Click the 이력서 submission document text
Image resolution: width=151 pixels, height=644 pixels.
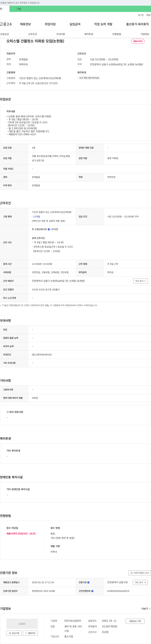tap(54, 552)
